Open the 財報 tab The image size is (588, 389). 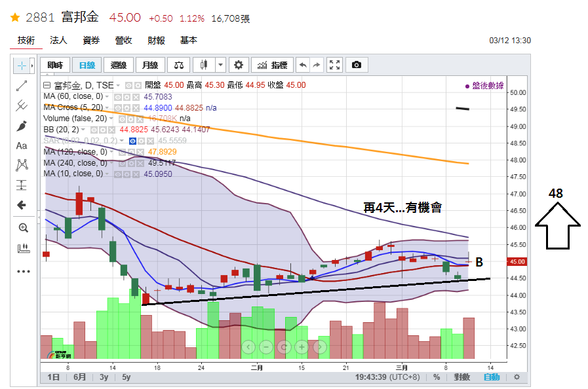(x=156, y=41)
